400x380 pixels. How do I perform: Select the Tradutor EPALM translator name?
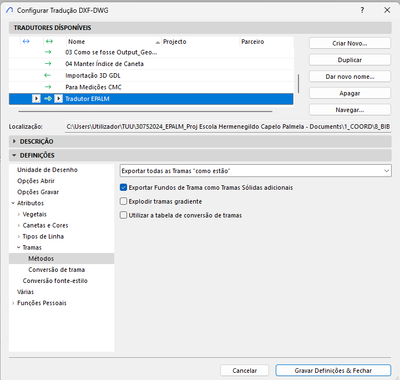coord(87,99)
